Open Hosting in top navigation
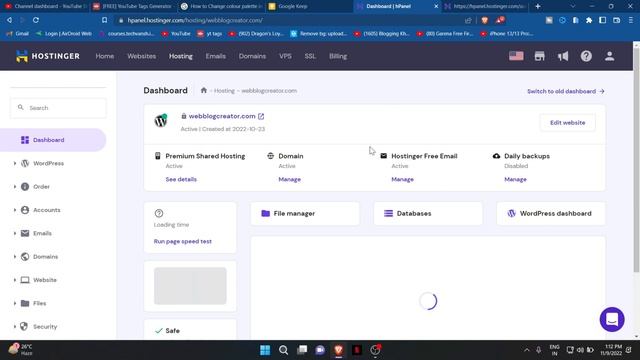Screen dimensions: 640x360 [x=181, y=56]
